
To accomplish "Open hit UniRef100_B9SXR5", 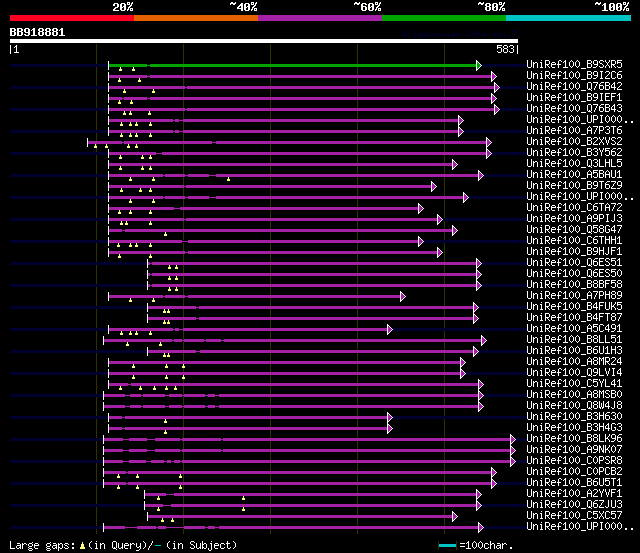I will [x=574, y=64].
